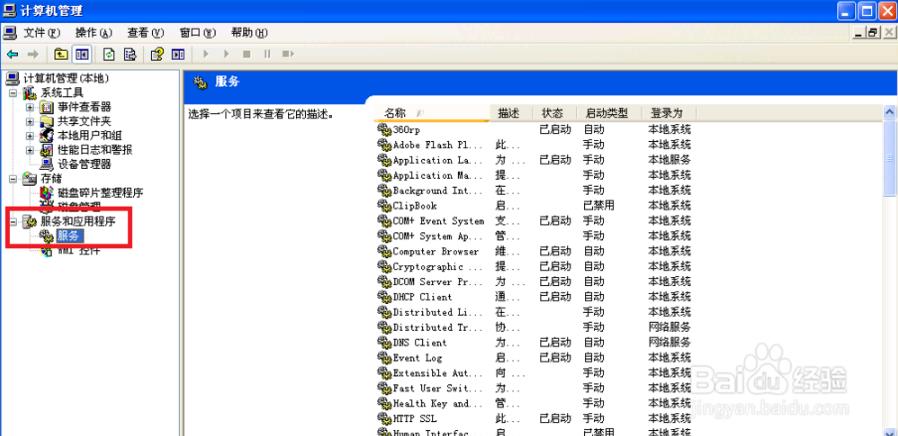Open the 操作(A) menu
This screenshot has width=898, height=436.
coord(94,33)
